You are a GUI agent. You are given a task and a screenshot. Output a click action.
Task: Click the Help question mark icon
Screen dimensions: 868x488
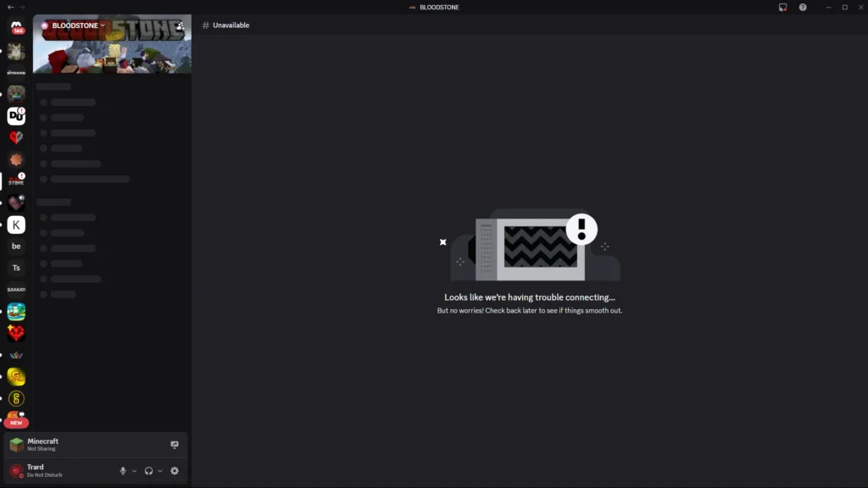[x=803, y=7]
